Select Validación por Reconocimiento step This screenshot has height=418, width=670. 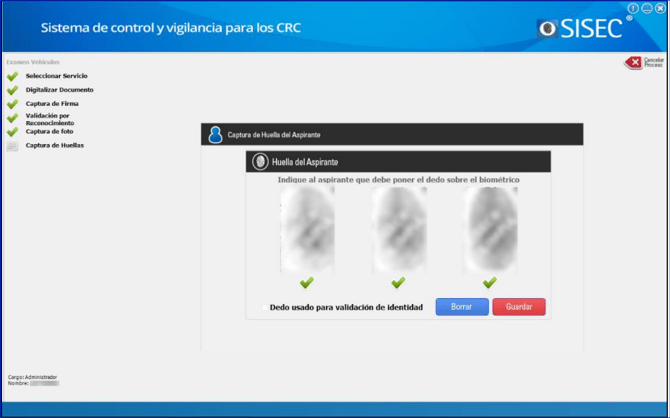coord(49,119)
